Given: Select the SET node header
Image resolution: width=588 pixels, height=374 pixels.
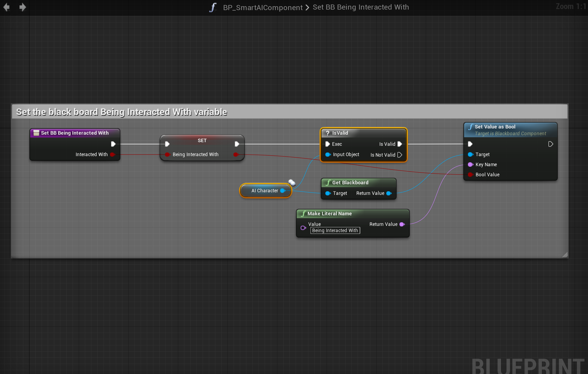Looking at the screenshot, I should click(x=202, y=140).
